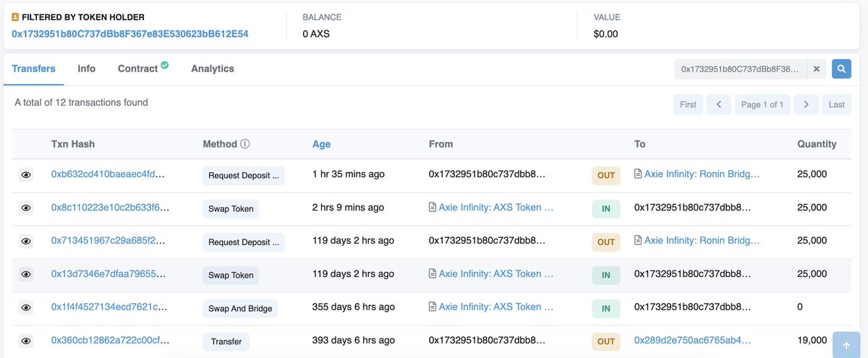The height and width of the screenshot is (358, 868).
Task: Open the Transfers tab
Action: 33,69
